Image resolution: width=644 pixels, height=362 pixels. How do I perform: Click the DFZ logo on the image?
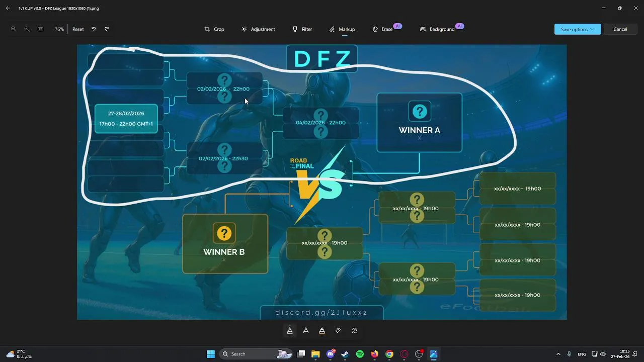pyautogui.click(x=322, y=59)
